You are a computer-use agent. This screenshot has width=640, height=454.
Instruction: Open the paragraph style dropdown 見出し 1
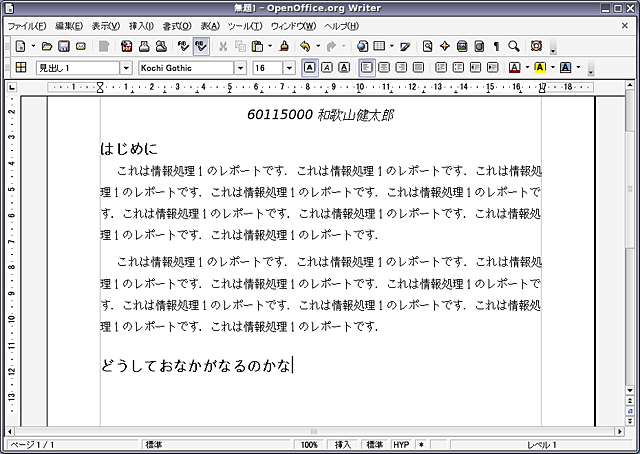coord(126,68)
